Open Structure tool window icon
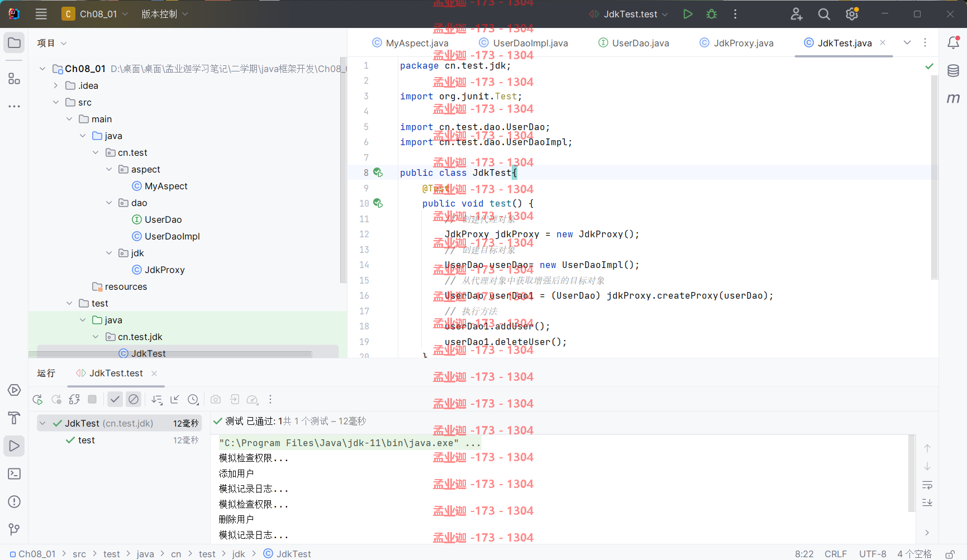This screenshot has height=560, width=967. [x=15, y=79]
